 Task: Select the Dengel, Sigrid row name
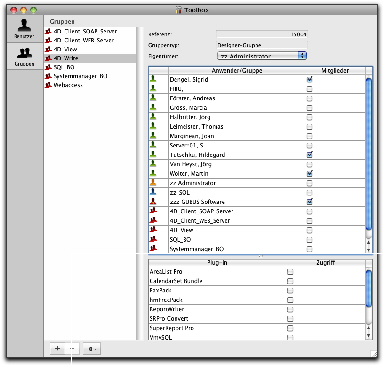coord(189,79)
